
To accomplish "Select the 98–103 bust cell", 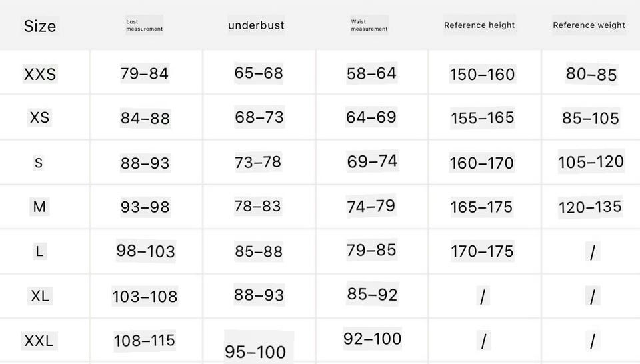I will (x=146, y=251).
